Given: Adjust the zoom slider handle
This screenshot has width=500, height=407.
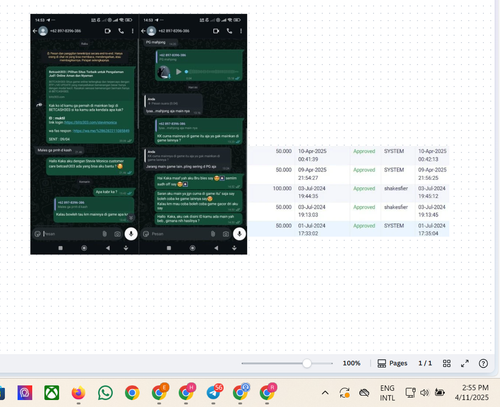Looking at the screenshot, I should tap(307, 363).
